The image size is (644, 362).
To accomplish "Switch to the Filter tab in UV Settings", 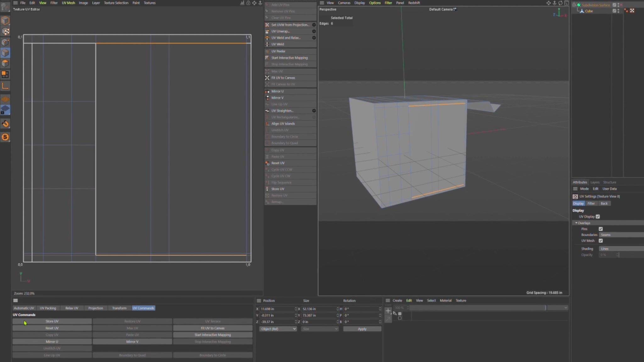I will click(591, 203).
